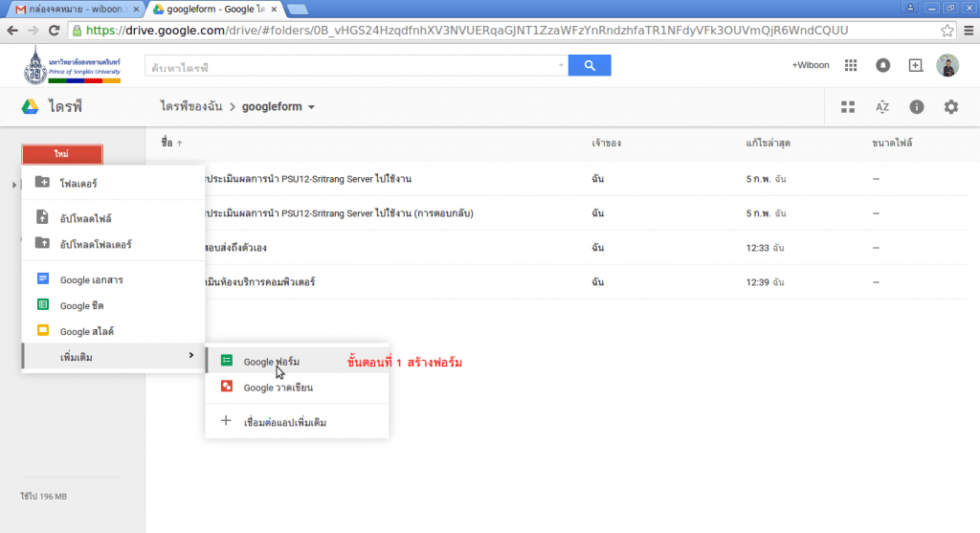Viewport: 980px width, 533px height.
Task: Sort by ชื่อ column header
Action: (x=171, y=144)
